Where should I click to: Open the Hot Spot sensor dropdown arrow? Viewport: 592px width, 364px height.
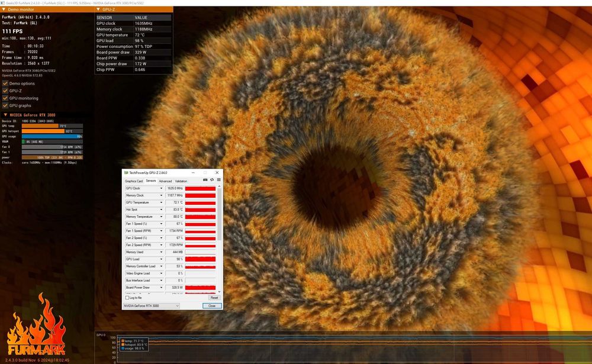coord(160,210)
